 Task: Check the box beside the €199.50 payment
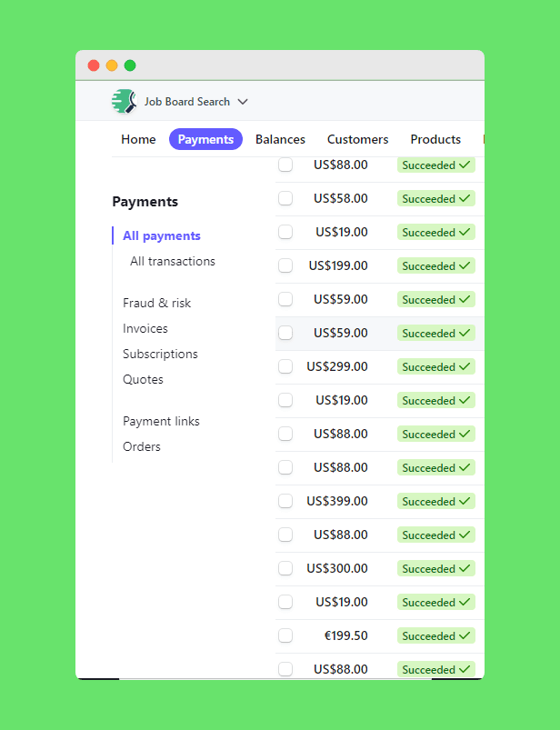point(285,635)
